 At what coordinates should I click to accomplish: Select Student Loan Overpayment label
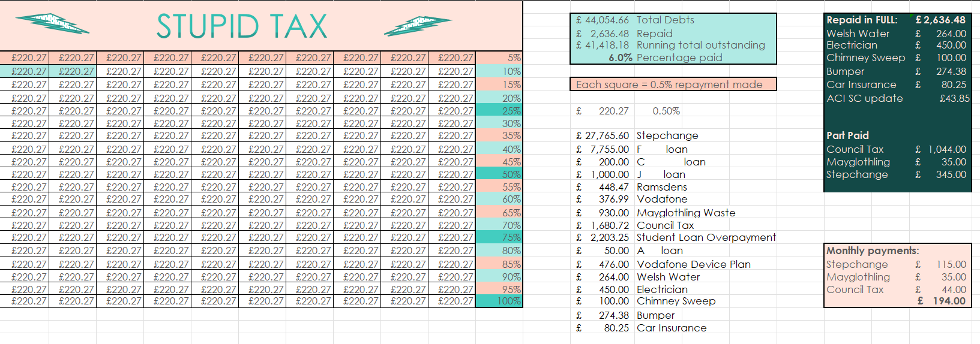point(706,237)
